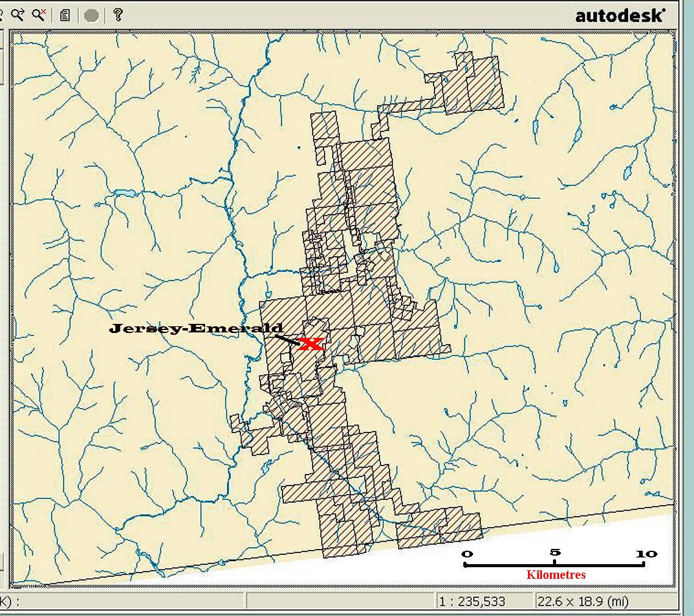Click the Zoom Goto magnifier with arrow
Screen dimensions: 694x616
(x=18, y=15)
